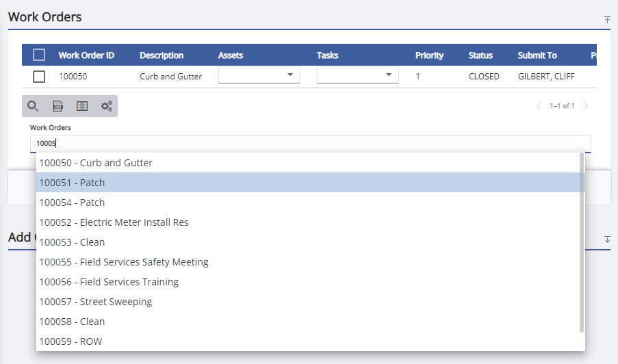Go to next page arrow in pager
This screenshot has width=618, height=364.
pos(585,106)
